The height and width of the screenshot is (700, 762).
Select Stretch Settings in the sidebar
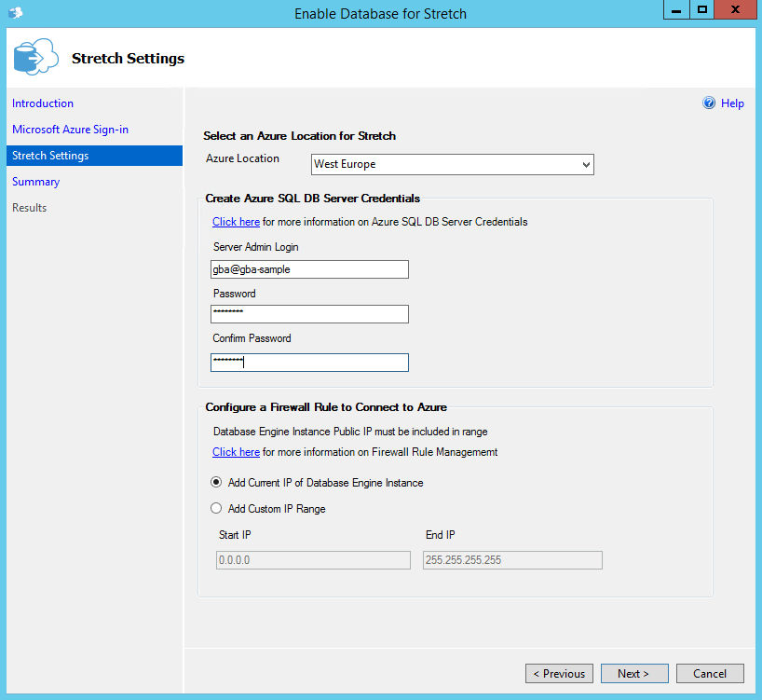50,156
